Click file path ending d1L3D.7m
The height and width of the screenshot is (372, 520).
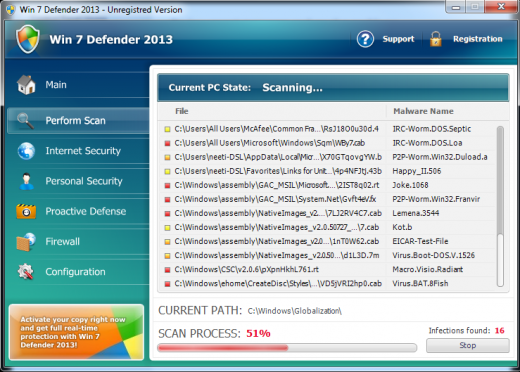(277, 255)
